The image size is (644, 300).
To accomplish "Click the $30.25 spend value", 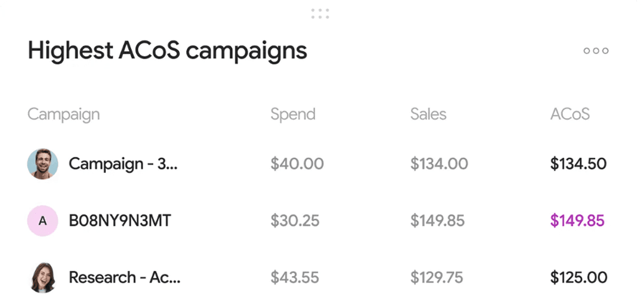I will [295, 221].
